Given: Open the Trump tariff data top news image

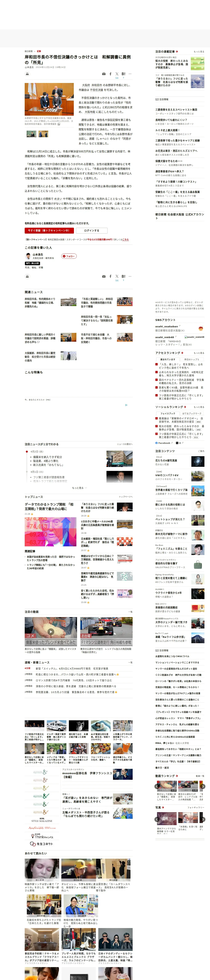Looking at the screenshot, I should tap(51, 531).
